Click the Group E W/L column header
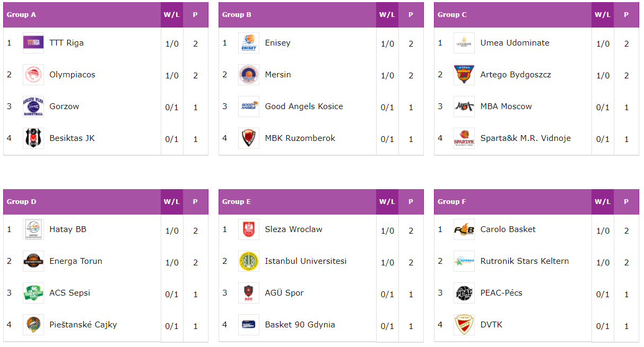 387,202
